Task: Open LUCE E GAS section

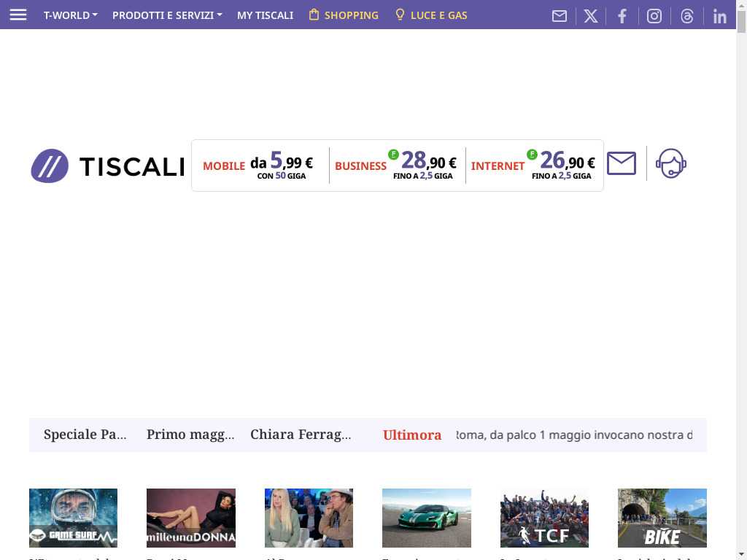Action: (x=432, y=15)
